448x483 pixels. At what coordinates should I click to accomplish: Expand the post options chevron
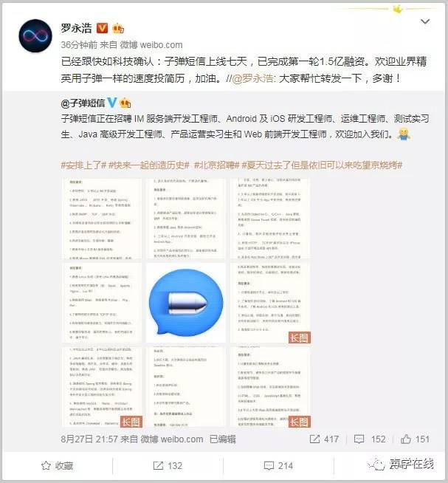coord(425,21)
